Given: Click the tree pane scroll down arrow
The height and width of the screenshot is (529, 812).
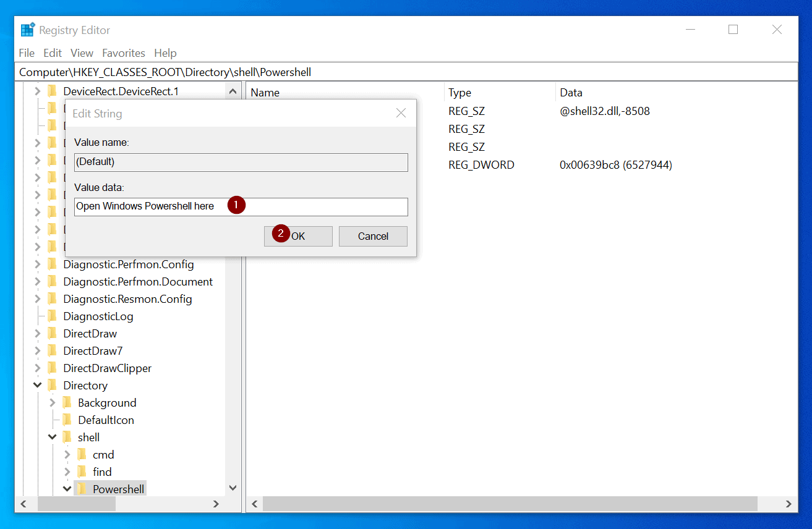Looking at the screenshot, I should (233, 488).
